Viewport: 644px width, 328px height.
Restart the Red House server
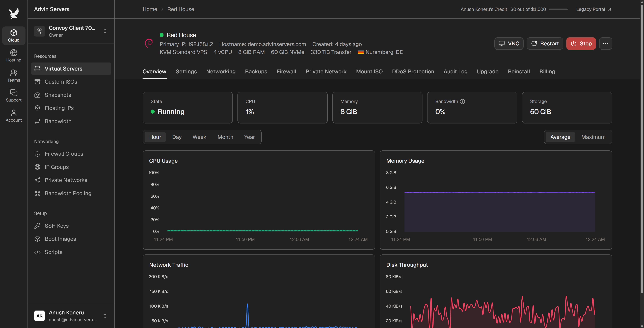pyautogui.click(x=545, y=43)
